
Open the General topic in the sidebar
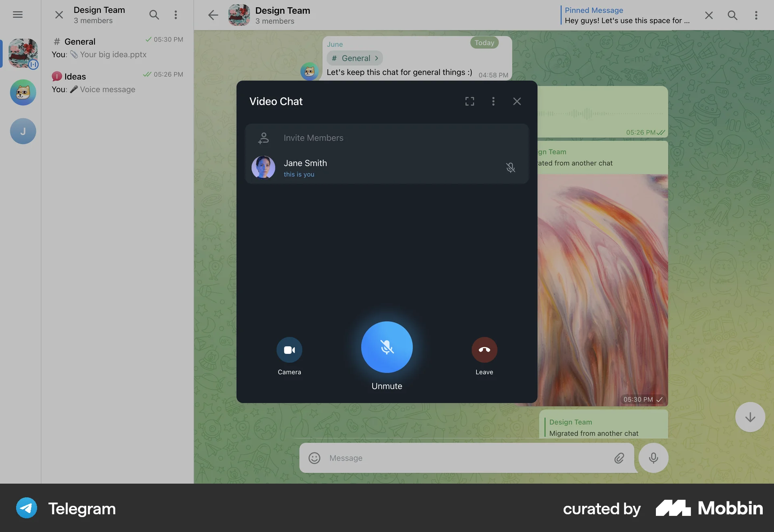click(117, 47)
